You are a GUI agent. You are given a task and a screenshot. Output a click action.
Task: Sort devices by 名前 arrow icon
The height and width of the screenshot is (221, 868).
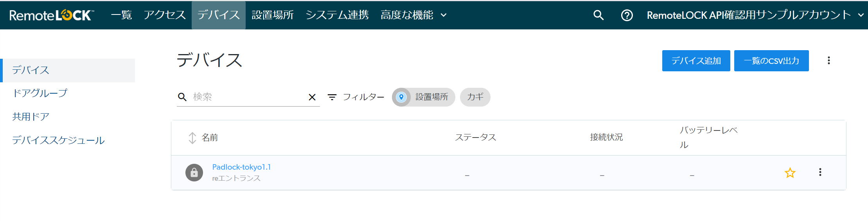(x=192, y=138)
